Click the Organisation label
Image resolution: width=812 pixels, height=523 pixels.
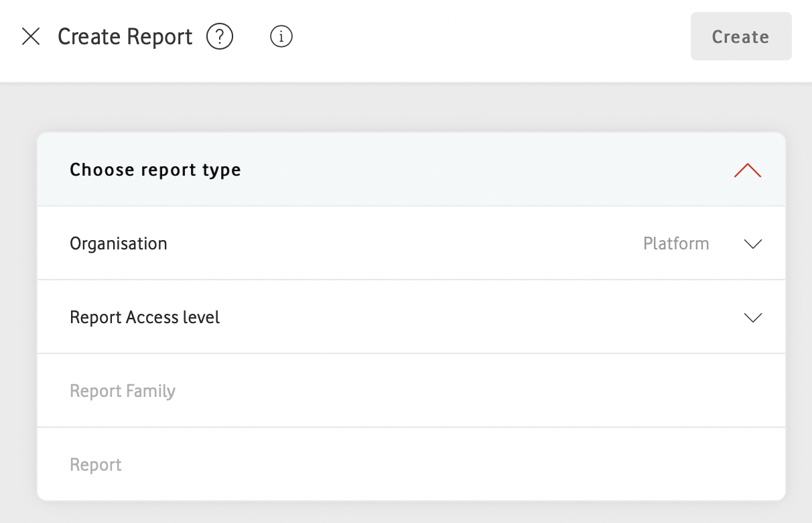[118, 243]
